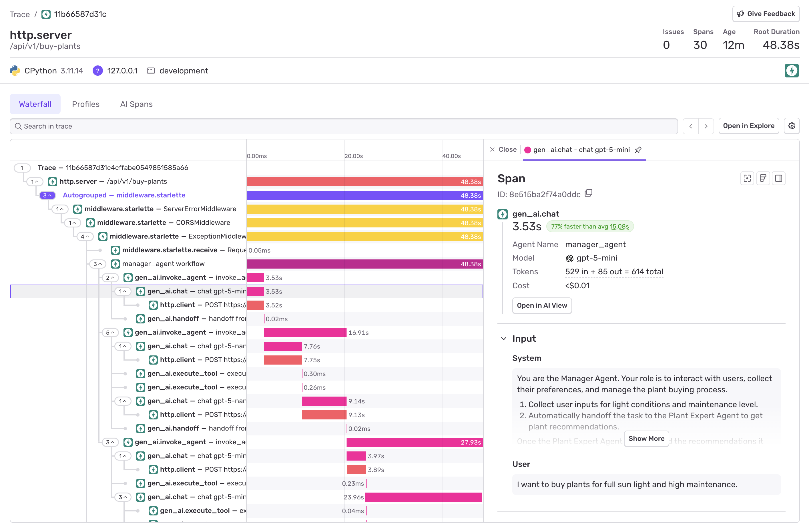Click the focus-on-span icon in the span panel
This screenshot has height=532, width=809.
coord(747,178)
